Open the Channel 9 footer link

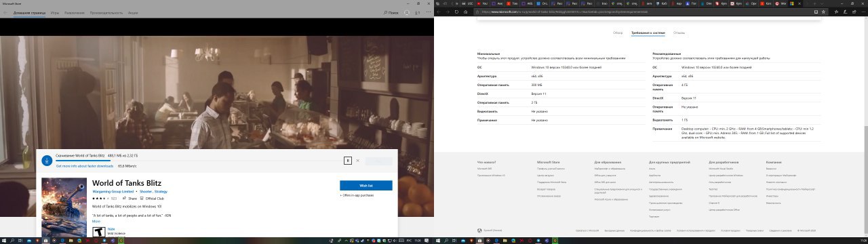[714, 203]
